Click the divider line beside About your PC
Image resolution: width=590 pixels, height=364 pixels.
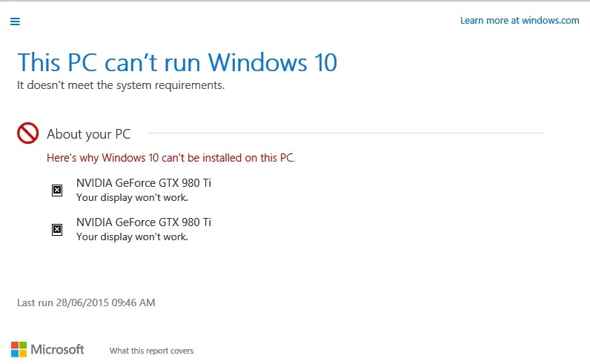click(346, 133)
